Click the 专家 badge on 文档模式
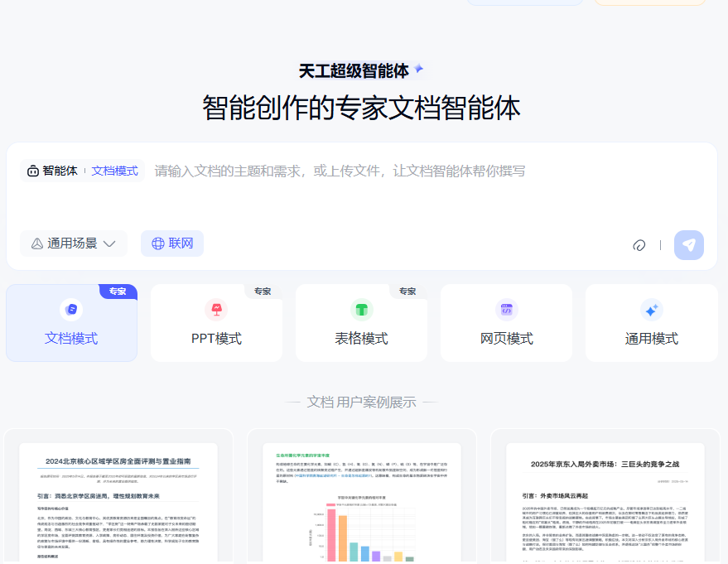Viewport: 728px width, 564px height. click(x=118, y=292)
